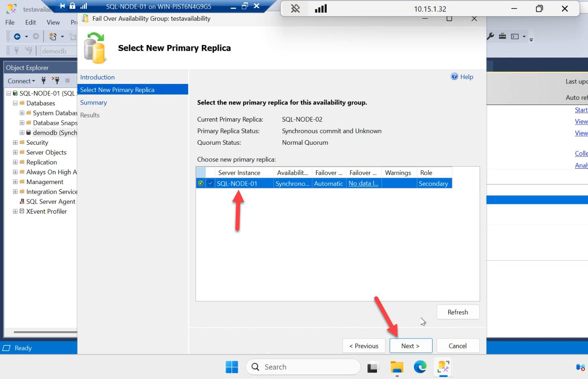Click the Object Explorer horizontal scrollbar

(45, 332)
